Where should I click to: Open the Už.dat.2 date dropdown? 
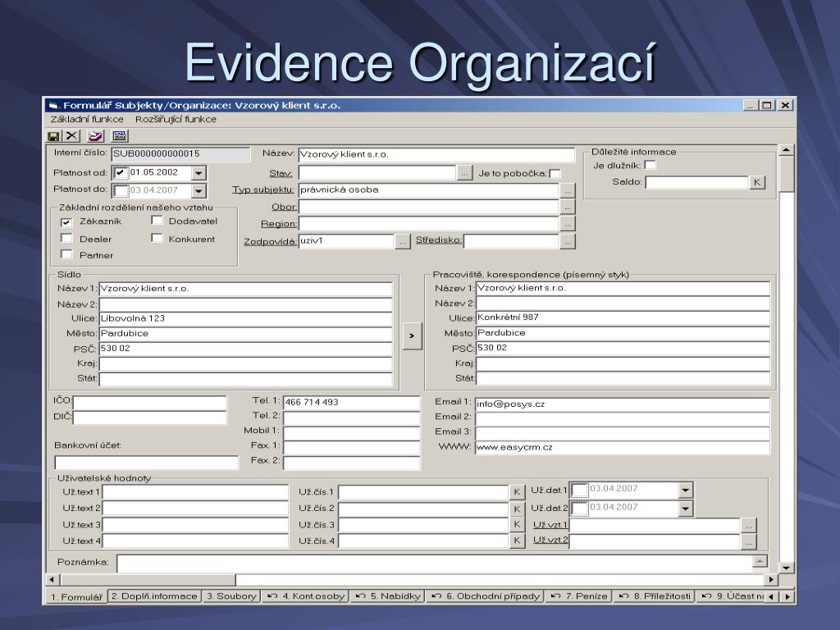coord(686,509)
